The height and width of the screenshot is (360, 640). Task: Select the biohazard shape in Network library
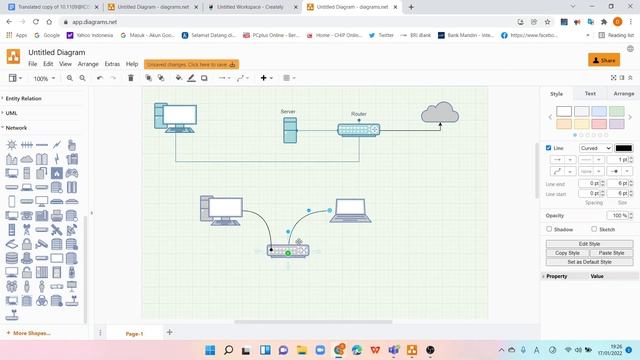[42, 301]
